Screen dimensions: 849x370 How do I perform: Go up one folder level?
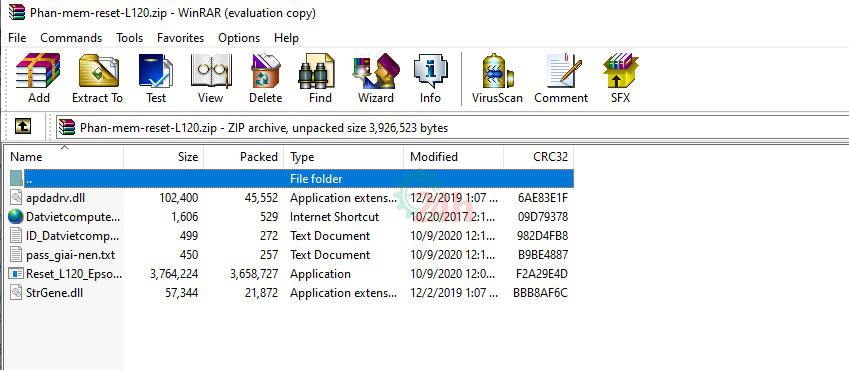point(22,127)
